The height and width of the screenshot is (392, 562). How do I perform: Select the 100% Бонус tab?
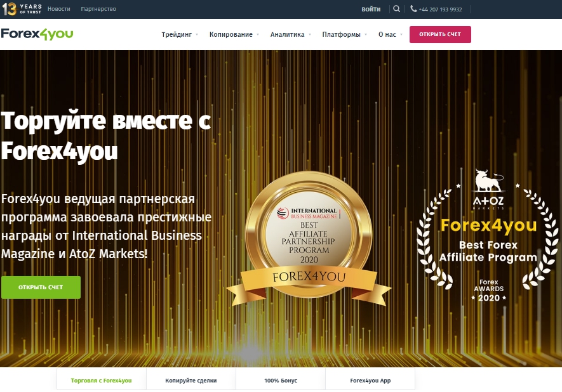click(280, 379)
